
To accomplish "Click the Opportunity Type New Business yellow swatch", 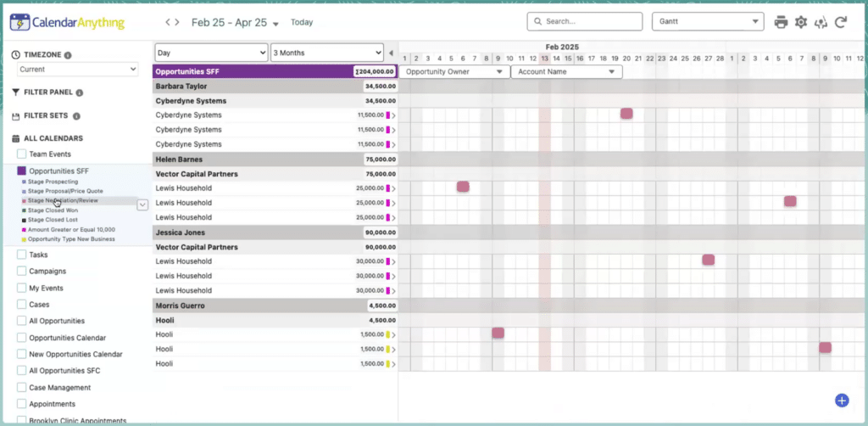I will [x=24, y=239].
